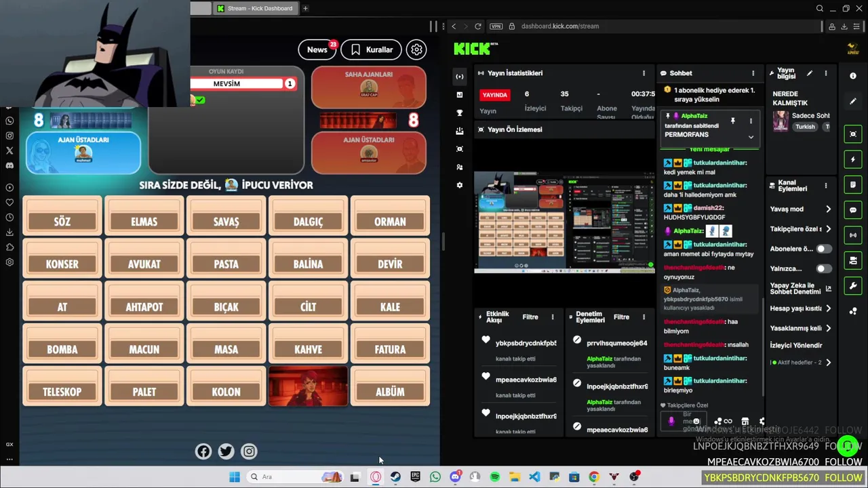868x488 pixels.
Task: Open Steam from taskbar
Action: tap(395, 477)
